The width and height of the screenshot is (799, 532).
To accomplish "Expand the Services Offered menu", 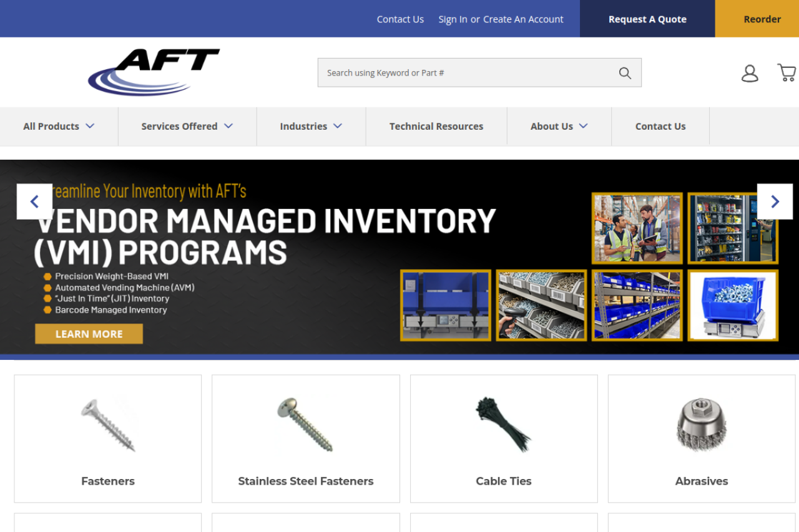I will (x=187, y=126).
